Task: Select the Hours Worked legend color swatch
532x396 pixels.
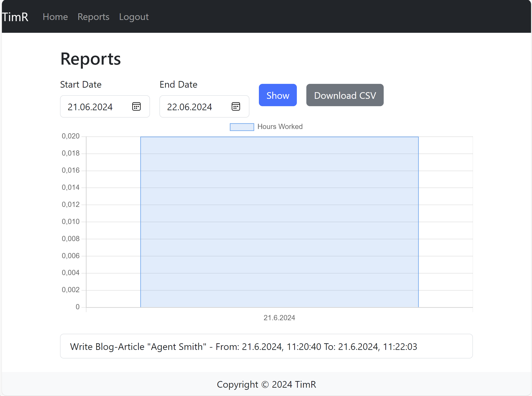Action: click(x=242, y=127)
